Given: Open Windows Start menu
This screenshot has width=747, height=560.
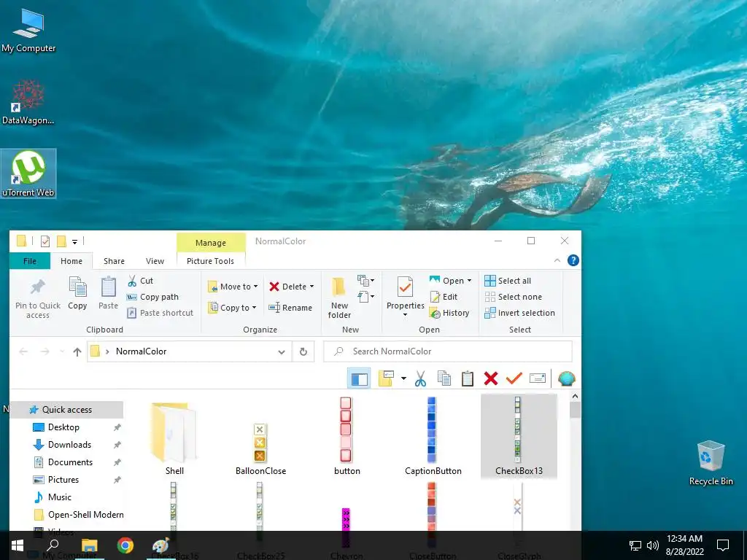Looking at the screenshot, I should click(18, 545).
